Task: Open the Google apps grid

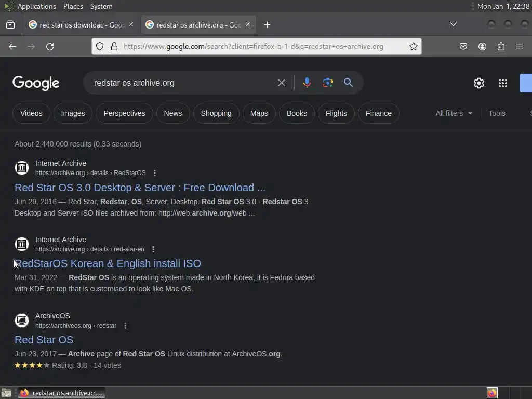Action: pyautogui.click(x=502, y=83)
